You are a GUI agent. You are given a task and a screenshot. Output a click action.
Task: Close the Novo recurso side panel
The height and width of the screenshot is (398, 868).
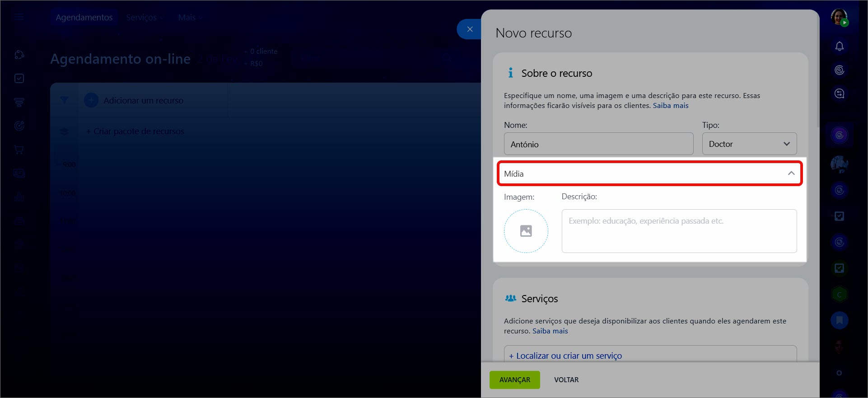click(470, 29)
